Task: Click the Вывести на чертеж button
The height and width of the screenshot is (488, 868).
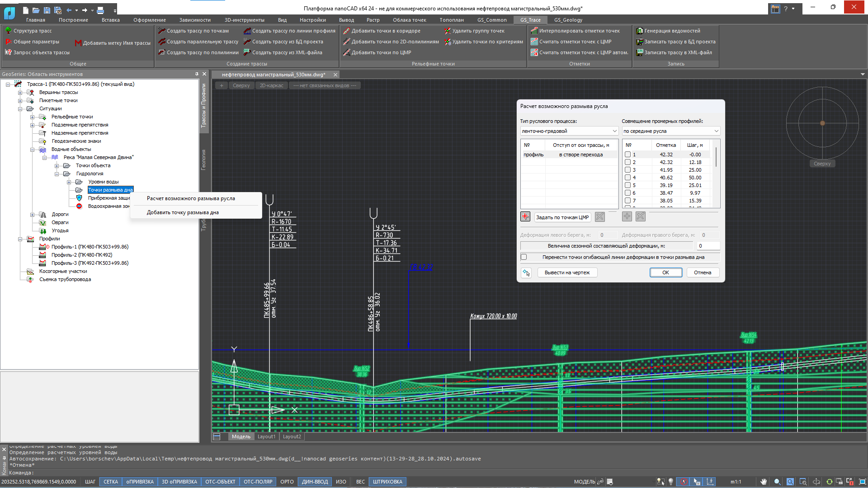Action: click(x=567, y=272)
